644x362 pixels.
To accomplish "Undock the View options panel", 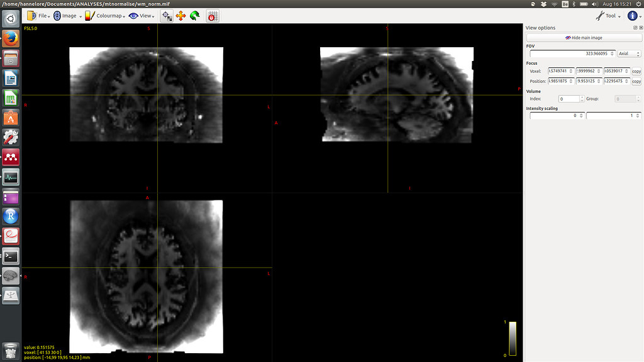I will click(635, 28).
